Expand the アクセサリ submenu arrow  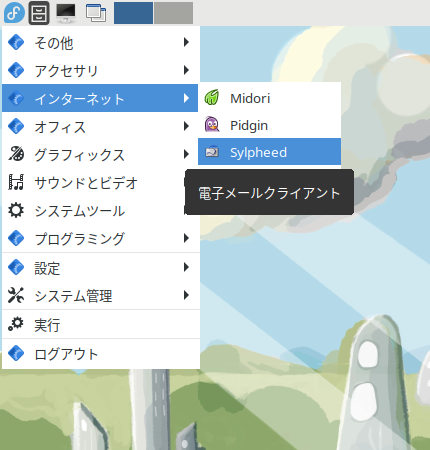(x=186, y=70)
